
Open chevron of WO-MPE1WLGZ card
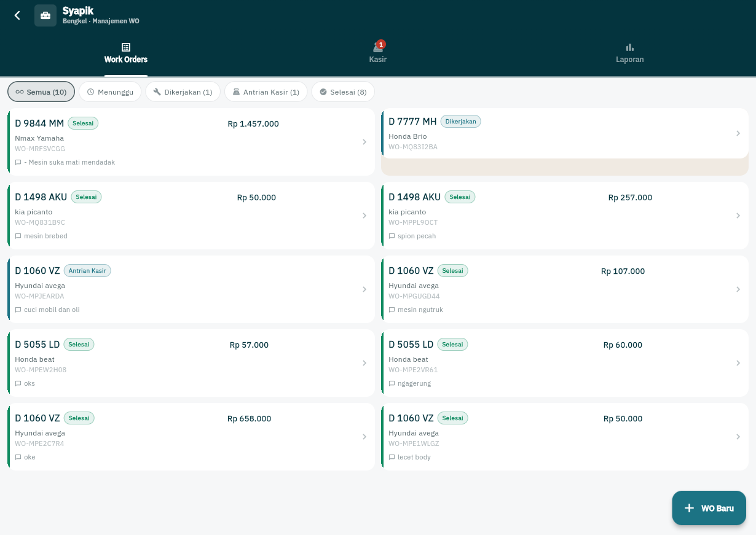[x=738, y=437]
